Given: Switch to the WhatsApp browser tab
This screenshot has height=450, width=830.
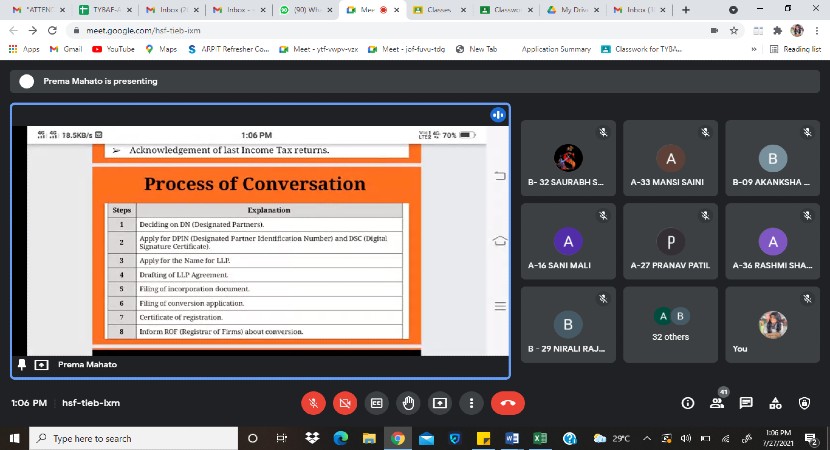Looking at the screenshot, I should coord(302,9).
